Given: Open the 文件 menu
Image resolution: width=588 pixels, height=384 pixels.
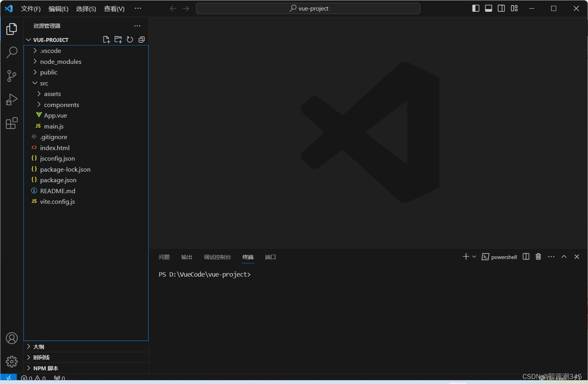Looking at the screenshot, I should click(x=31, y=8).
